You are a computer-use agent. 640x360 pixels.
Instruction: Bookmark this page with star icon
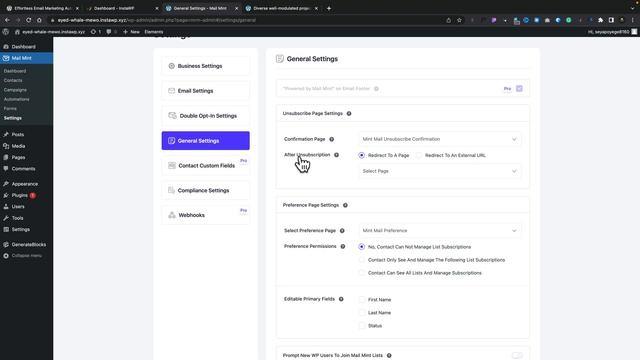pyautogui.click(x=459, y=20)
